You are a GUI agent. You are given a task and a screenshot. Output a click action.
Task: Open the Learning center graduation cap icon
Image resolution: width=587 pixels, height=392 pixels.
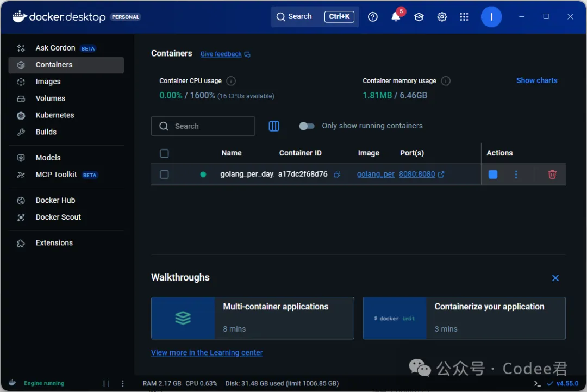419,17
